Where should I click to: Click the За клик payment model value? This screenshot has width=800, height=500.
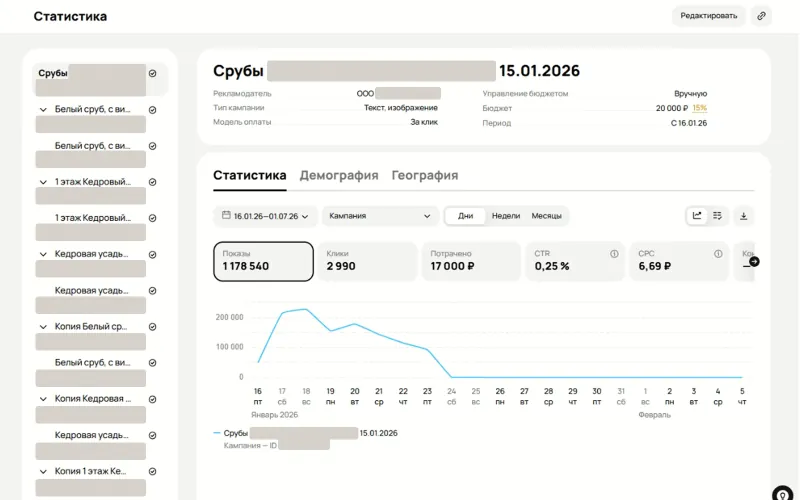coord(424,122)
